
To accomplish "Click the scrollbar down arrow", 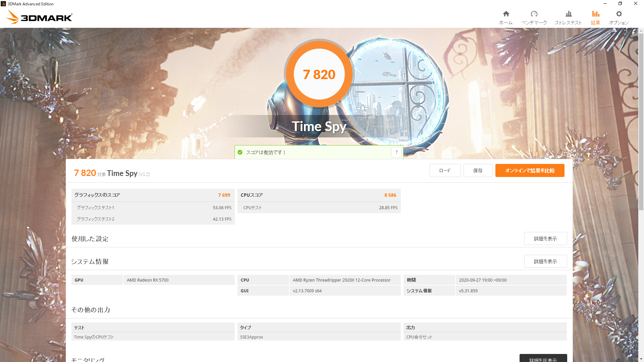I will pos(641,359).
